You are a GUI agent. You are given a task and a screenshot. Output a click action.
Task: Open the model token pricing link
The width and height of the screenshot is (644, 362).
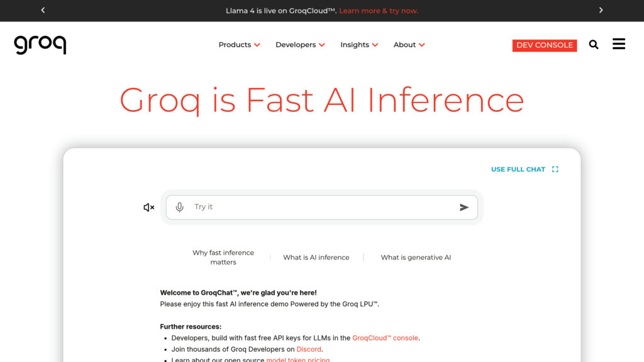297,359
